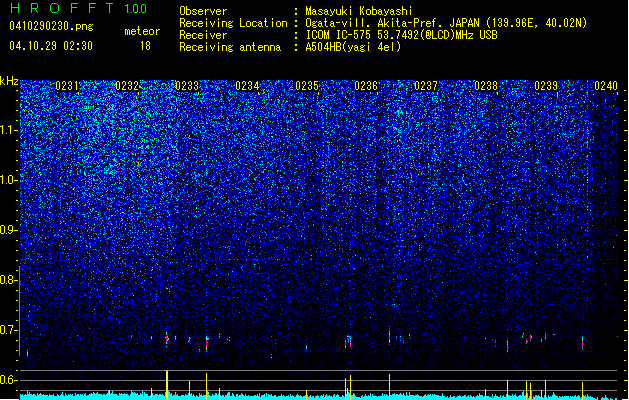Screen dimensions: 629x400
Task: Click the 'Receiver' field label
Action: pos(203,35)
